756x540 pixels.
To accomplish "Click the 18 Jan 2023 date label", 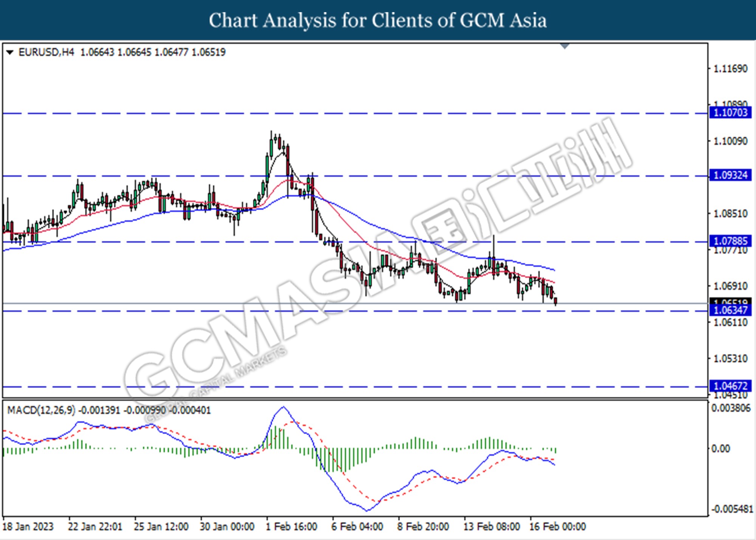I will [28, 527].
